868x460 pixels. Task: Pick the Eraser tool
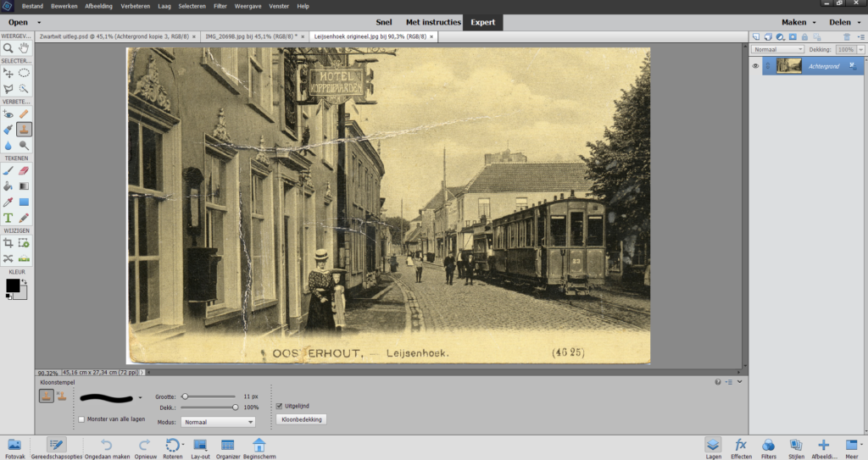click(x=24, y=171)
